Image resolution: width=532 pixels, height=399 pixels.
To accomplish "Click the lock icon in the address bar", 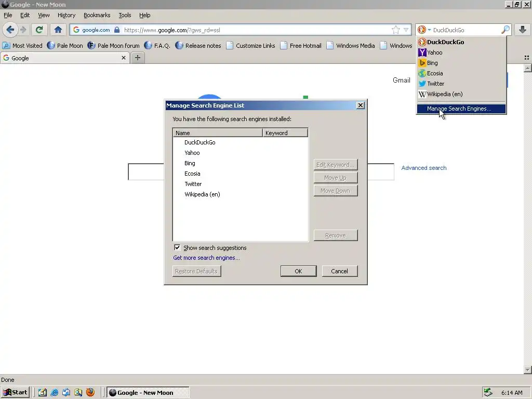I will click(x=117, y=30).
